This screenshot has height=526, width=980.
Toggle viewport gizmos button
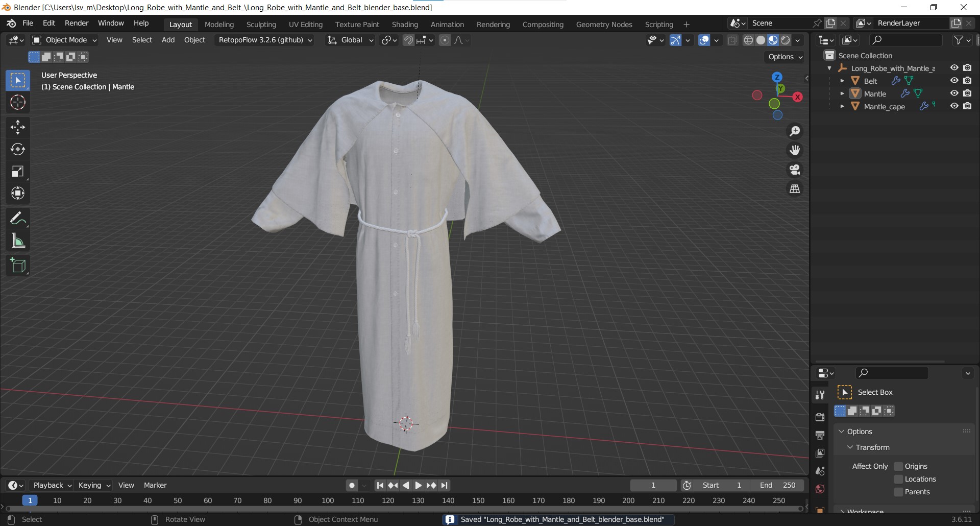click(x=675, y=40)
